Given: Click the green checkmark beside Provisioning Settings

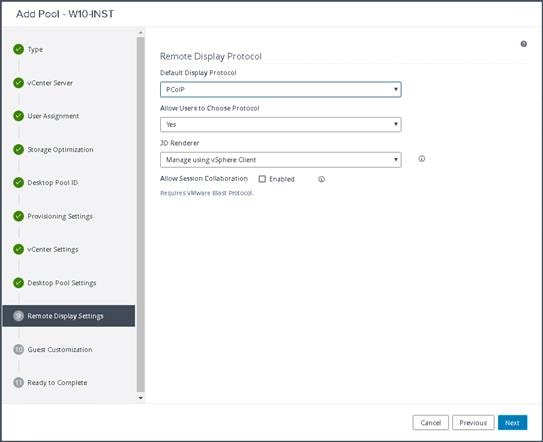Looking at the screenshot, I should pos(18,216).
